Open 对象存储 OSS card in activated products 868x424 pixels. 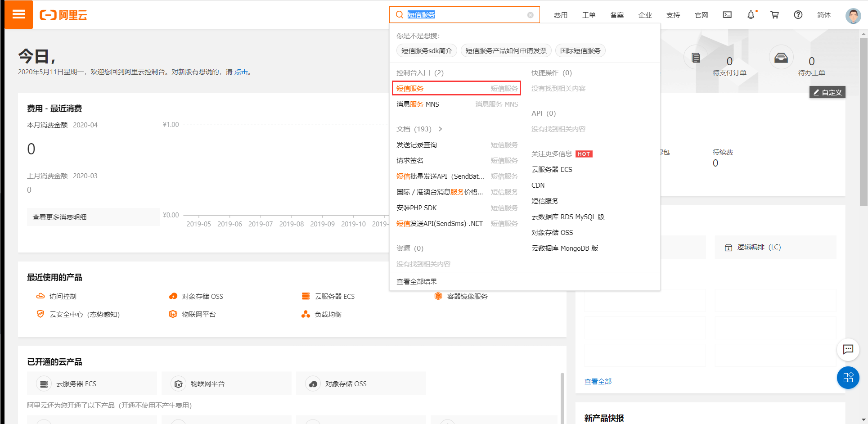click(x=361, y=383)
